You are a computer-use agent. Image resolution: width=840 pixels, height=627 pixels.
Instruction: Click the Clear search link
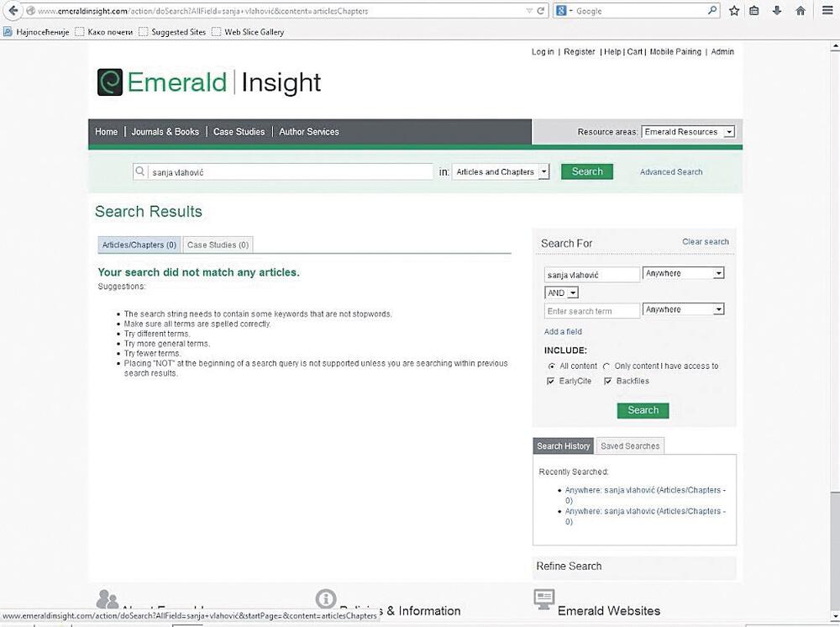(x=705, y=242)
